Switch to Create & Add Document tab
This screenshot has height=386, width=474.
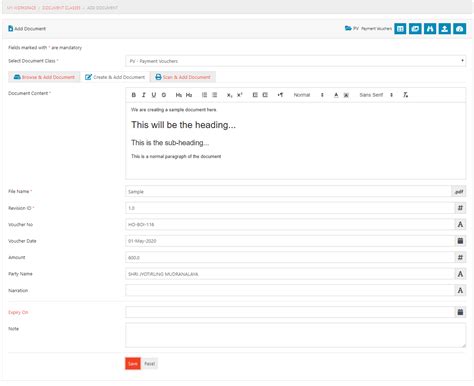pos(115,77)
